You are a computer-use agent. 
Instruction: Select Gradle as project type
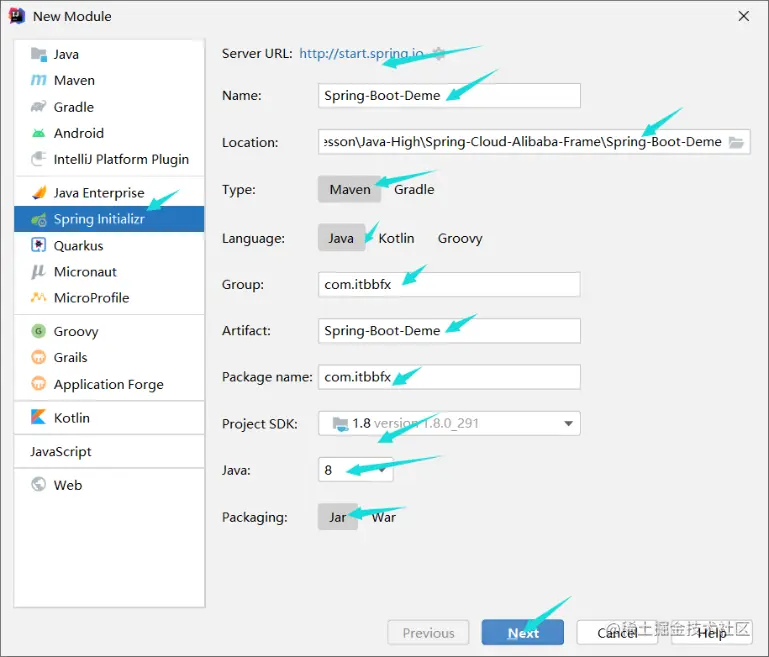pyautogui.click(x=414, y=189)
